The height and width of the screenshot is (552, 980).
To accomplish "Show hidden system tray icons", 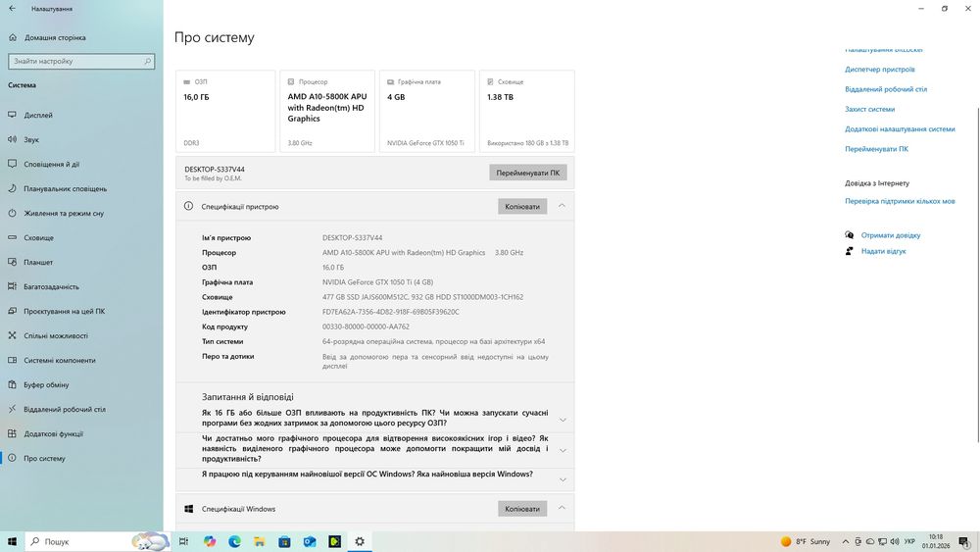I will (846, 541).
